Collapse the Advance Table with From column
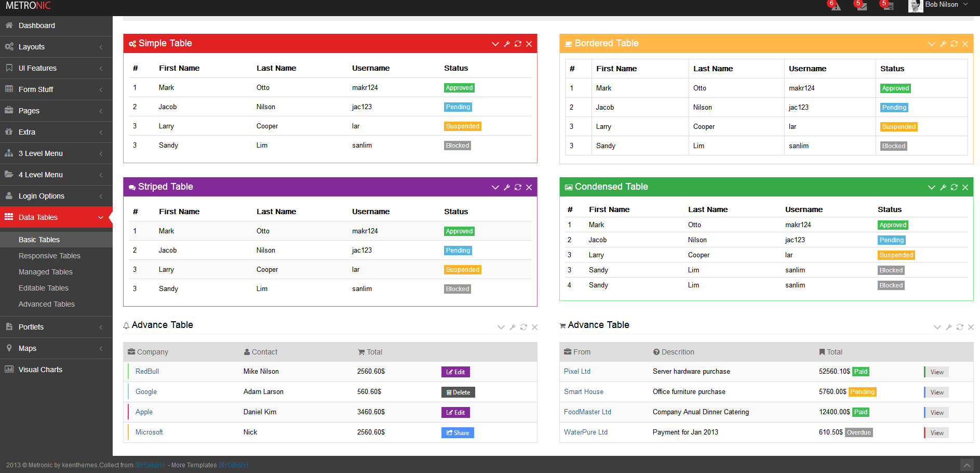Viewport: 980px width, 473px height. (x=937, y=327)
